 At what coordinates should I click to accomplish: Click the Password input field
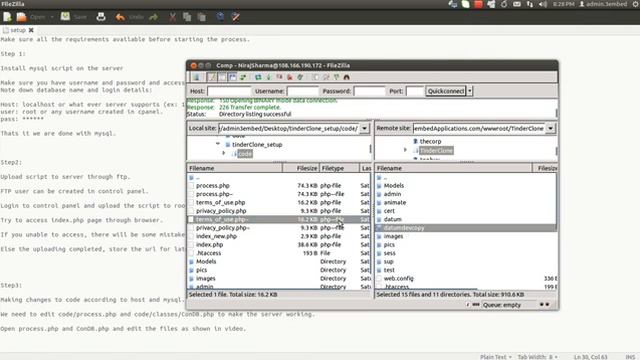click(369, 91)
